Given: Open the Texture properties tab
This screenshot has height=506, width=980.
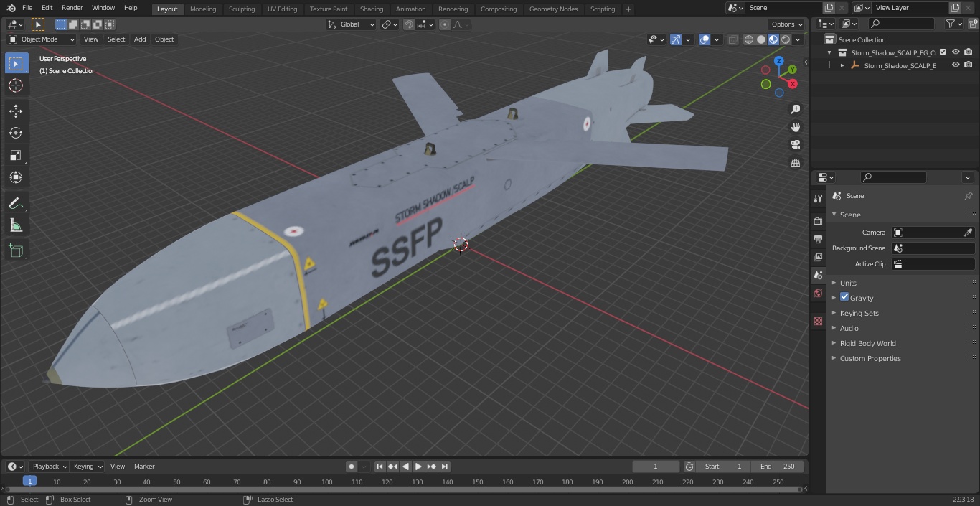Looking at the screenshot, I should pos(818,321).
